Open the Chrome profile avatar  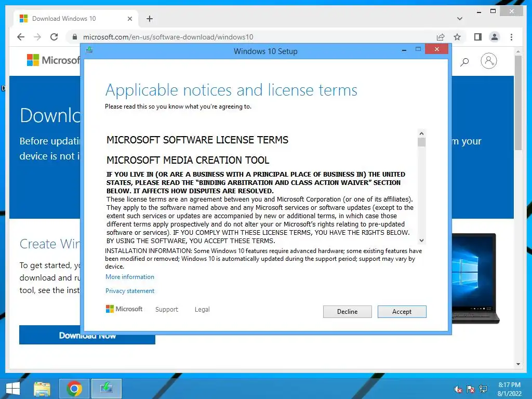(495, 37)
